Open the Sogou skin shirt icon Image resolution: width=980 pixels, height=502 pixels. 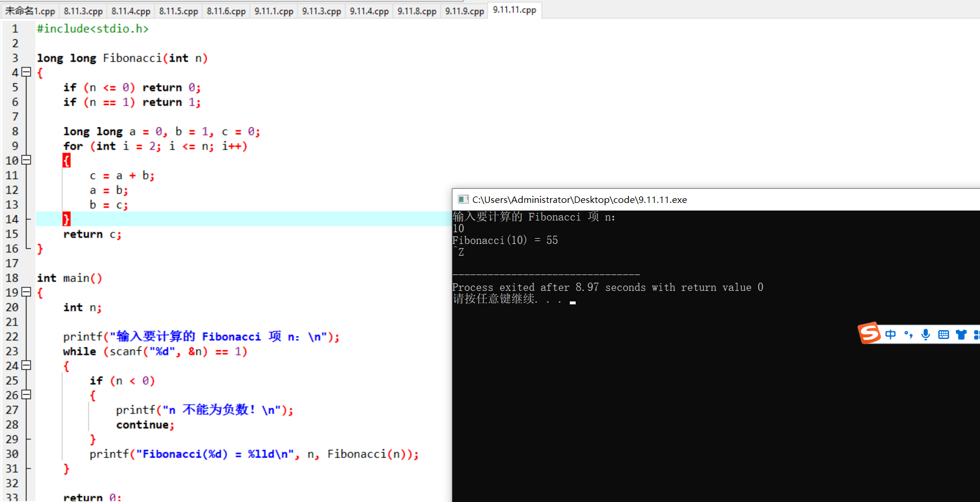coord(961,334)
